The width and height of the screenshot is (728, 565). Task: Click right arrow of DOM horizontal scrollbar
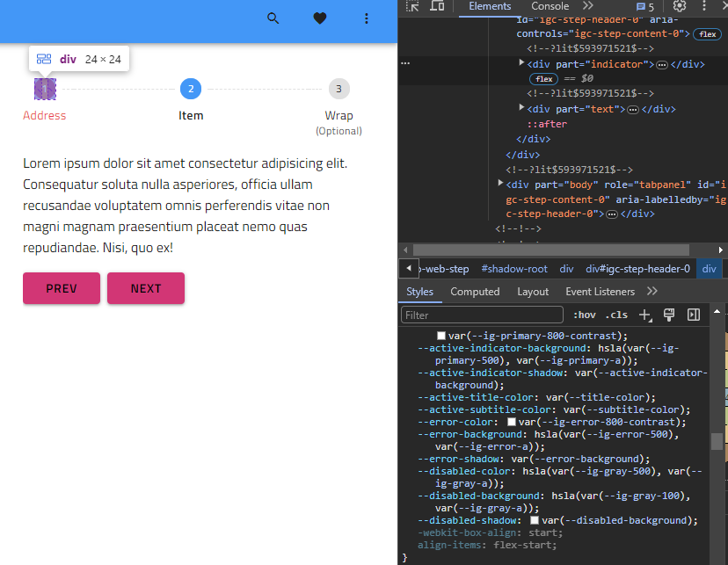pos(720,250)
